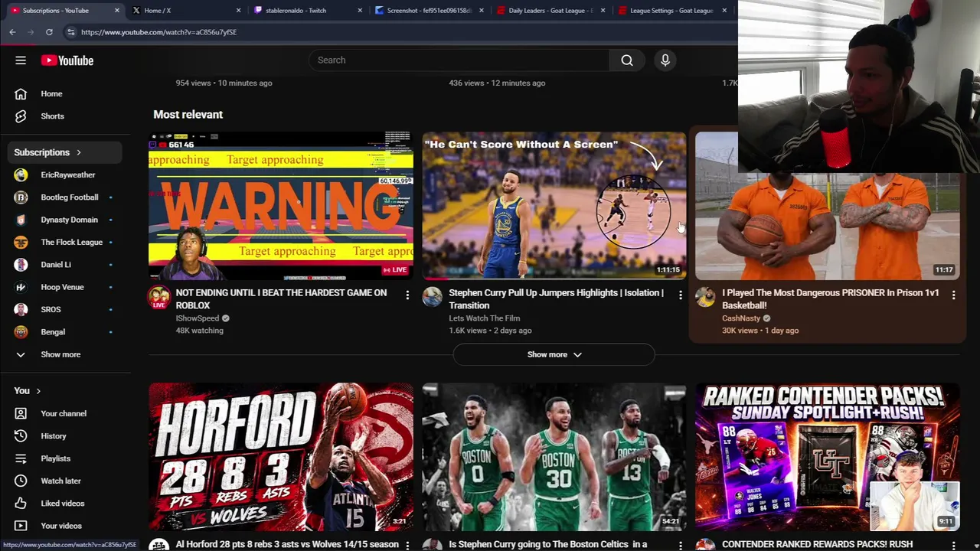
Task: Click the magnifier search button
Action: (x=627, y=60)
